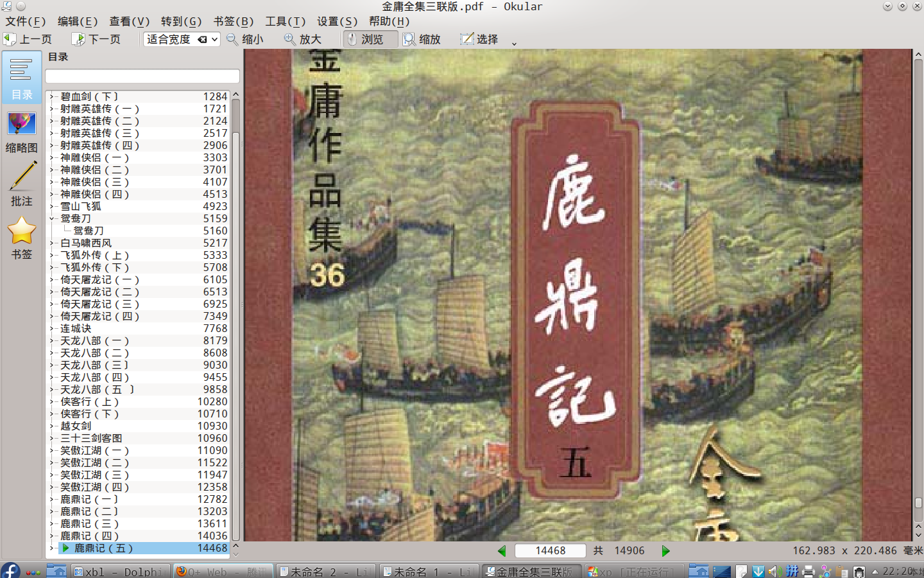924x578 pixels.
Task: Open the 帮助(H) menu
Action: tap(389, 21)
